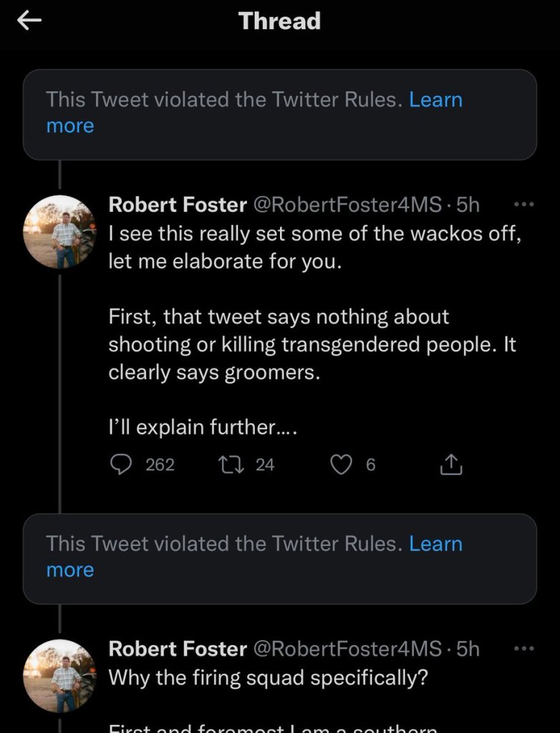Open the 5h timestamp on the first tweet
560x733 pixels.
[x=468, y=205]
